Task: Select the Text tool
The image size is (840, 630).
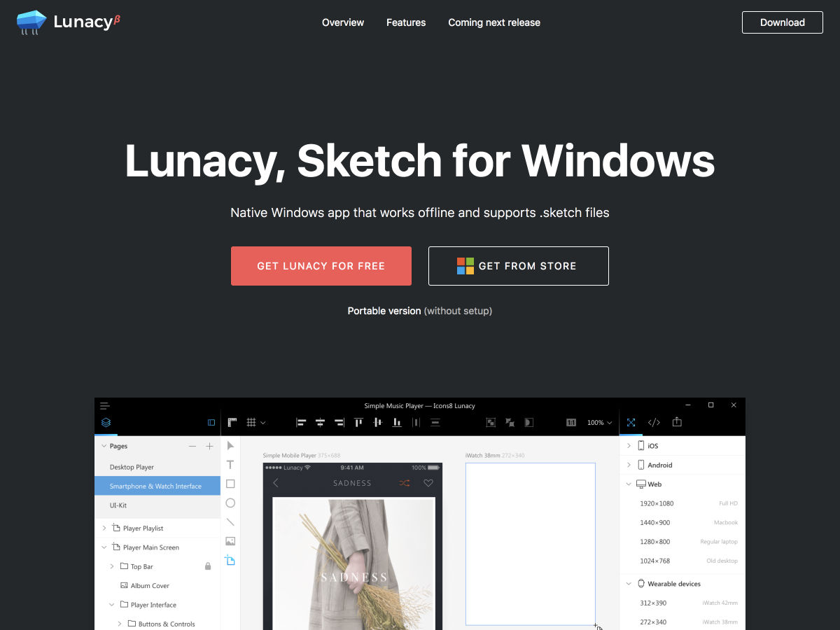Action: 230,464
